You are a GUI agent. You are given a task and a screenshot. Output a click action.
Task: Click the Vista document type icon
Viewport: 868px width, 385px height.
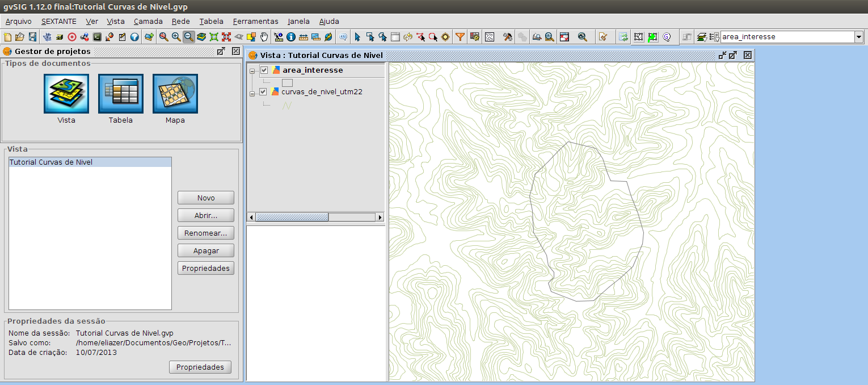[66, 94]
